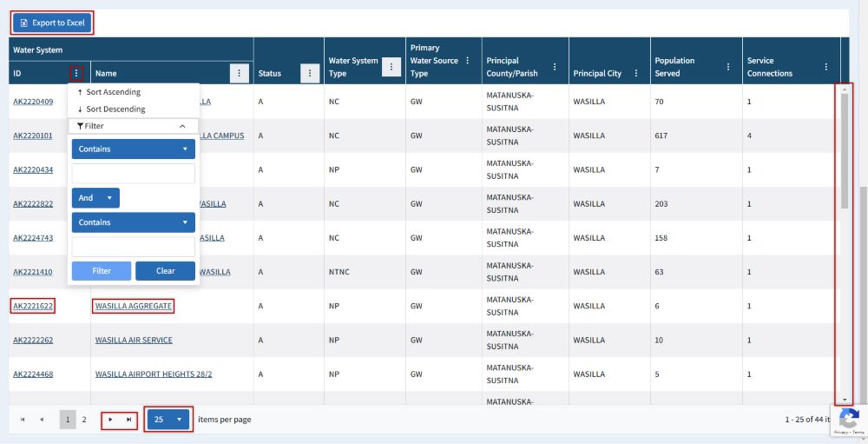Open Service Connections column menu
Screen dimensions: 868x444
click(825, 67)
